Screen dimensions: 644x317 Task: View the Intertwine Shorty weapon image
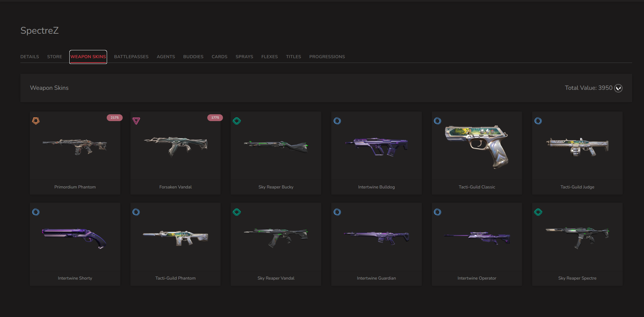[75, 238]
